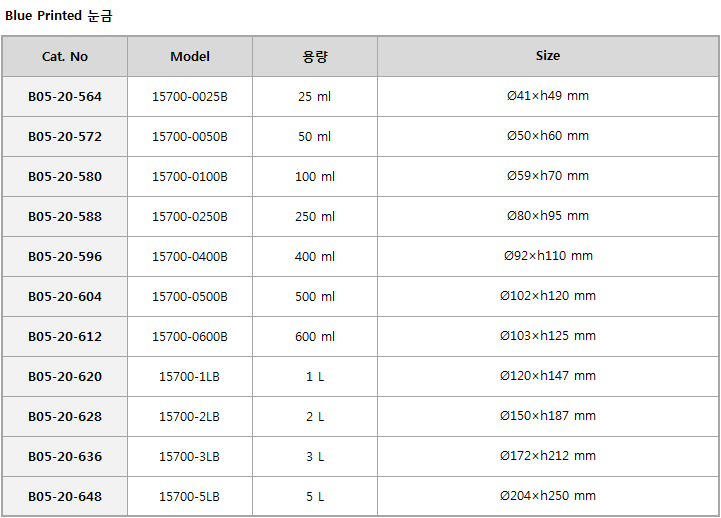Click the Cat. No column header
Image resolution: width=721 pixels, height=518 pixels.
65,57
